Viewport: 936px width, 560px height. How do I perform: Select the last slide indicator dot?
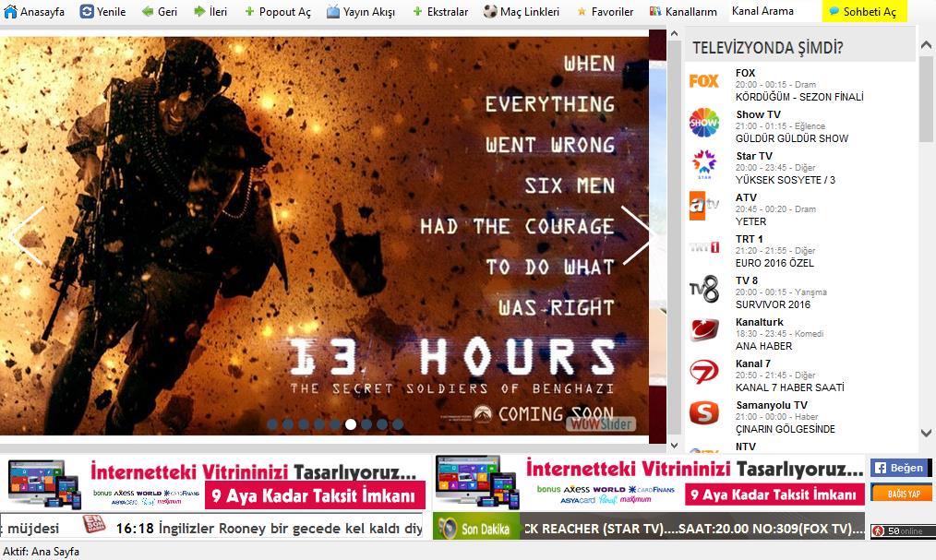pos(398,424)
